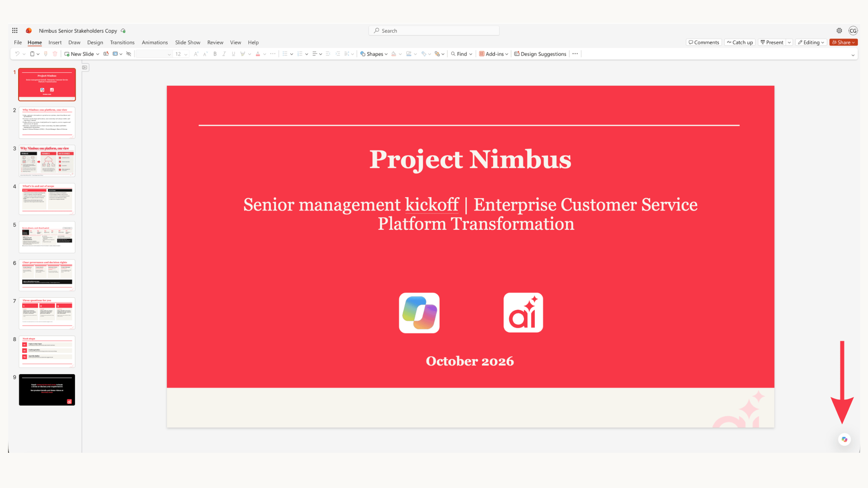This screenshot has height=488, width=868.
Task: Open the File menu
Action: (x=18, y=42)
